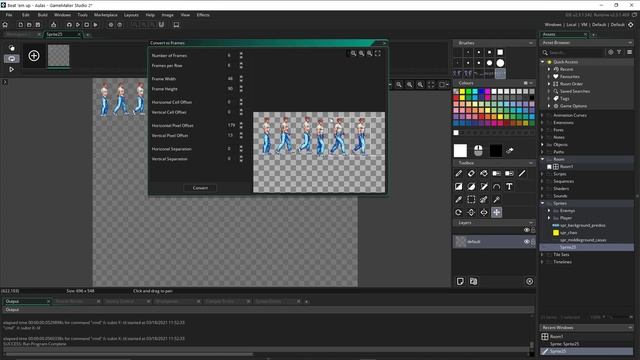Open the Tools menu
The width and height of the screenshot is (640, 360).
(82, 15)
